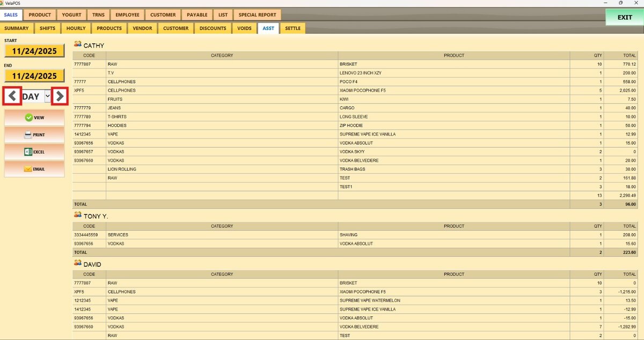Select the 2,290.49 subtotal under CATHY

(x=626, y=196)
